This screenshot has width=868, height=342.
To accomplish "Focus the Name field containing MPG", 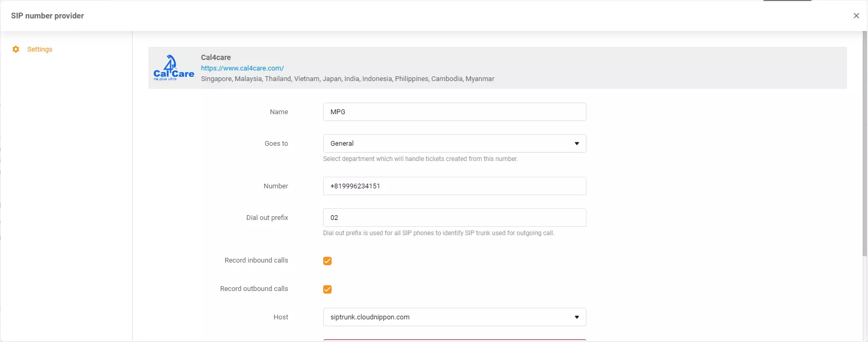I will 454,112.
